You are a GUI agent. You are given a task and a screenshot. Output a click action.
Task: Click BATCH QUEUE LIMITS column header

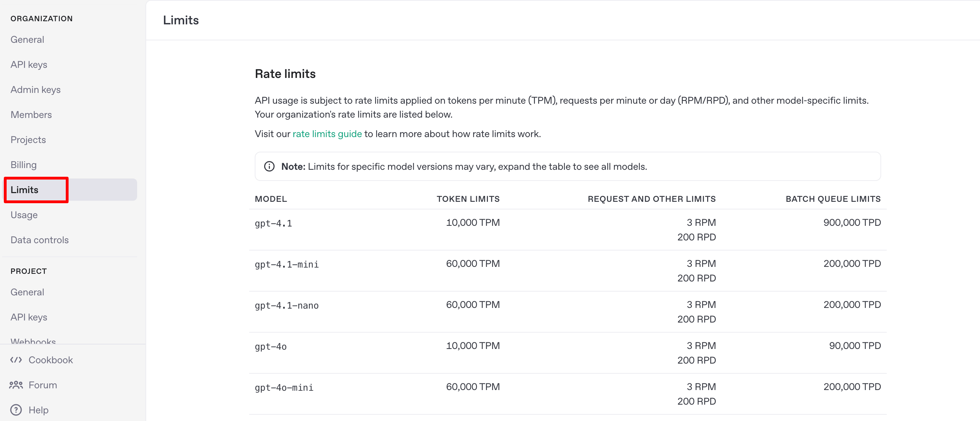833,199
